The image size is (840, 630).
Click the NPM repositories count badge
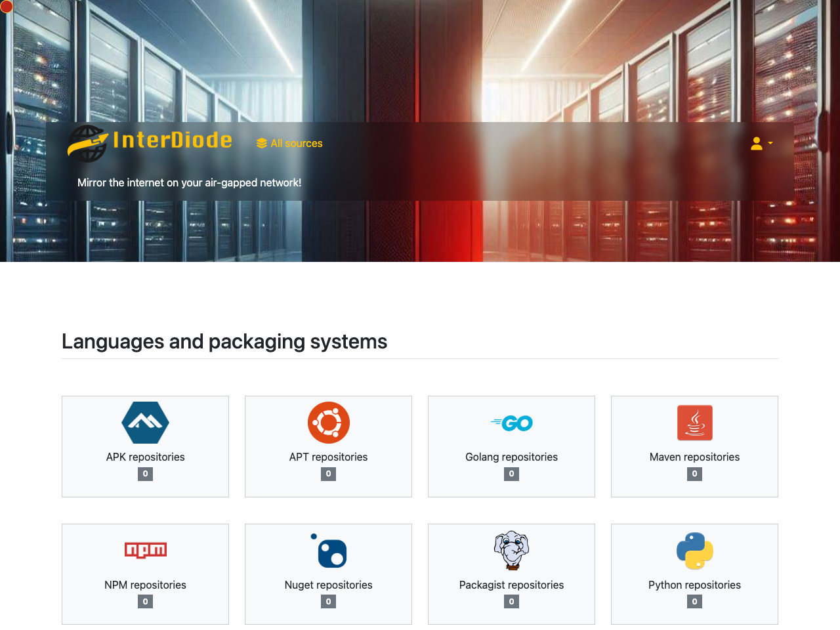(145, 602)
